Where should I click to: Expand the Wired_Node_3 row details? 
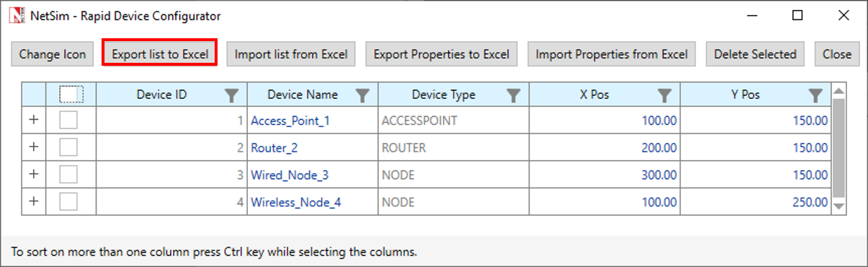click(x=33, y=175)
